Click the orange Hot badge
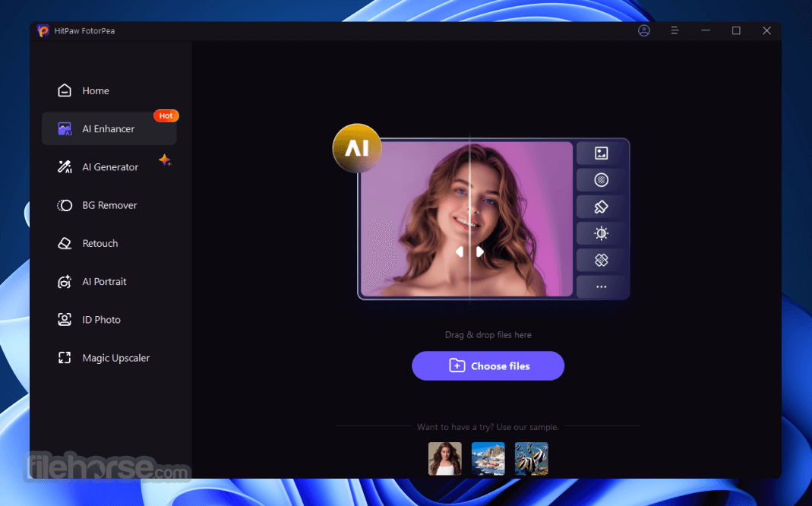 point(166,115)
